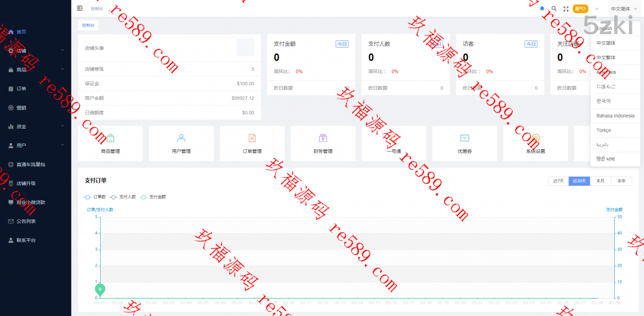Viewport: 644px width, 316px height.
Task: Open the 商品 sidebar menu
Action: [35, 70]
